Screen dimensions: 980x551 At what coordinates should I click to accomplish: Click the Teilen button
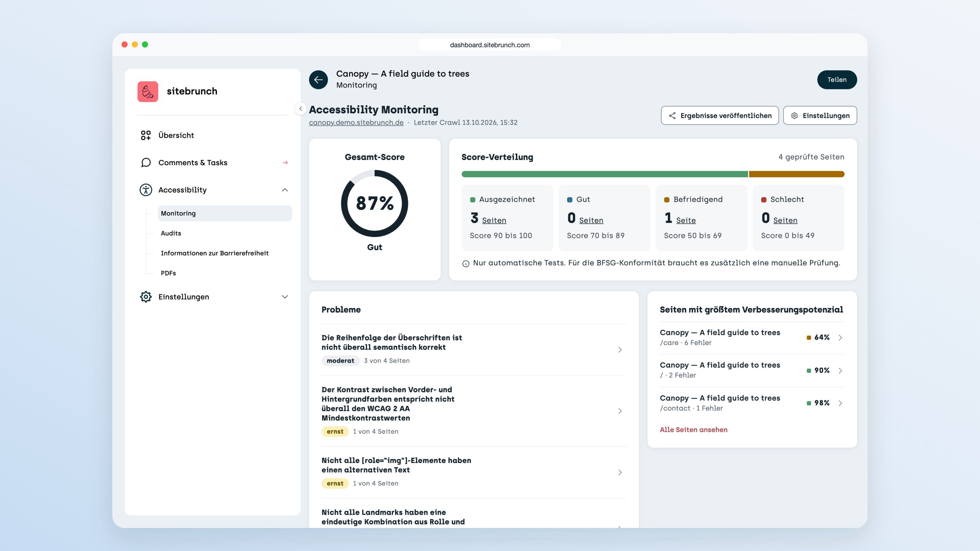(x=837, y=80)
